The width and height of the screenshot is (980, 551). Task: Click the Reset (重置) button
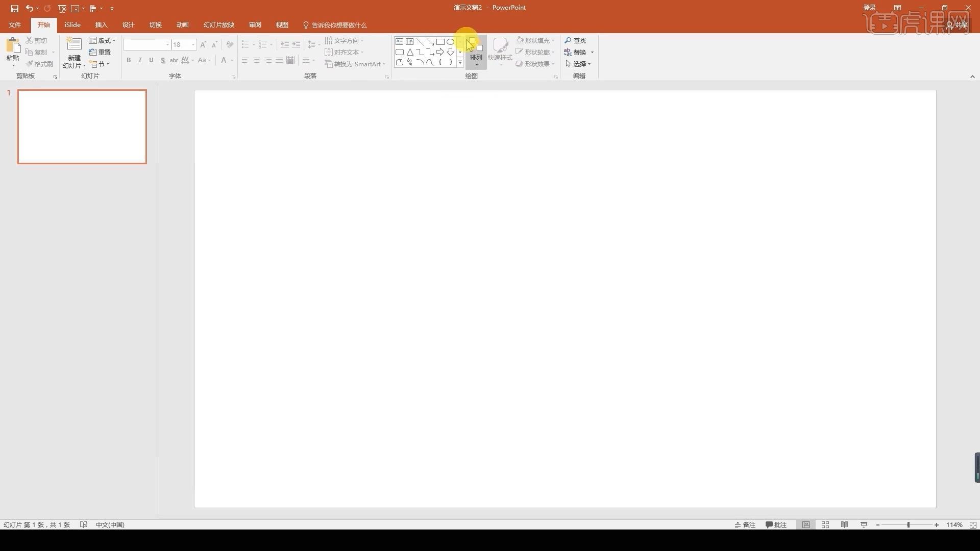coord(100,52)
